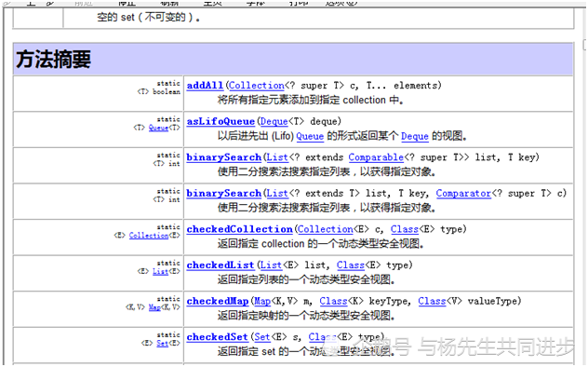Open the asLifoQueue method link
The width and height of the screenshot is (588, 367).
pos(220,122)
